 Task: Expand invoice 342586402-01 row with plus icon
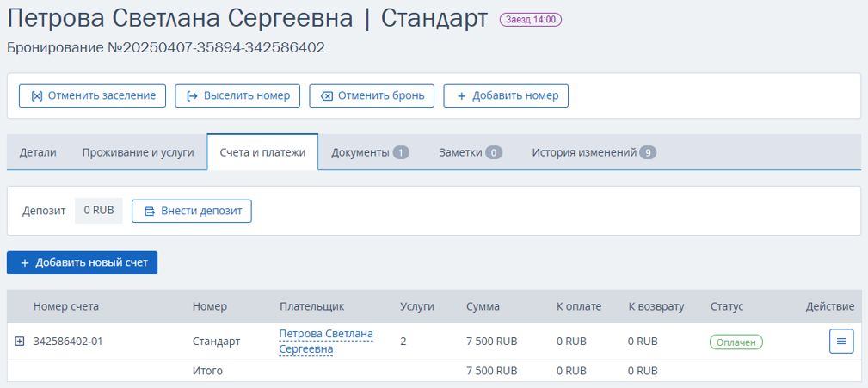pos(20,342)
